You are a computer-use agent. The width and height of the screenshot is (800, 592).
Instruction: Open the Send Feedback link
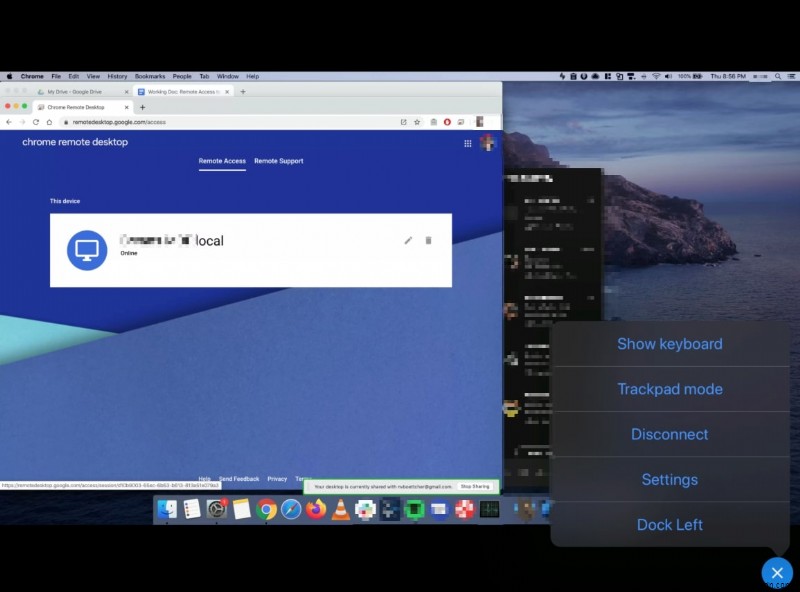tap(240, 478)
